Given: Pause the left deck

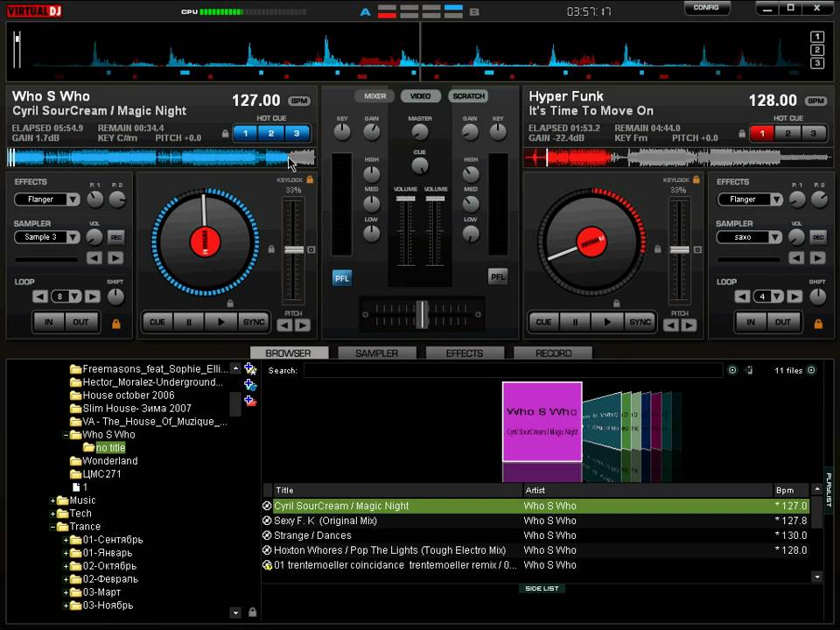Looking at the screenshot, I should click(x=189, y=322).
